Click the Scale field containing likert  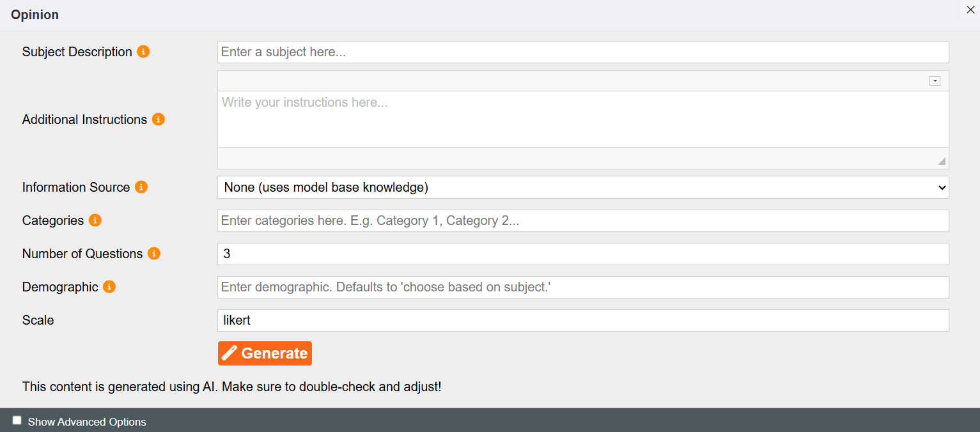coord(583,320)
